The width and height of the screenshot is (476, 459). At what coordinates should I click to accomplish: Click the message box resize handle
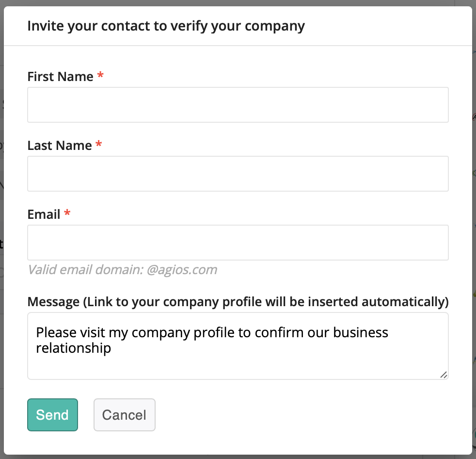tap(444, 375)
